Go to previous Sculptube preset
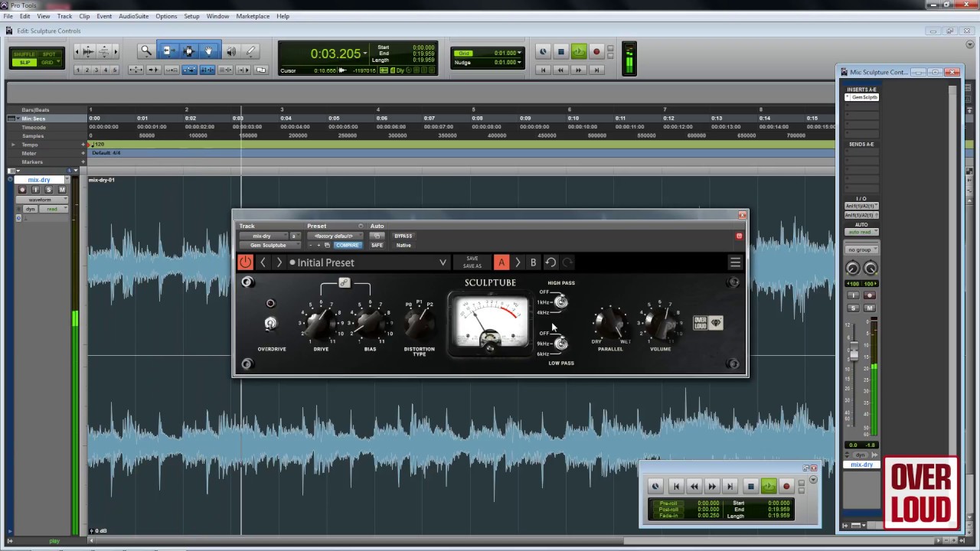Screen dimensions: 980x551 [x=263, y=262]
